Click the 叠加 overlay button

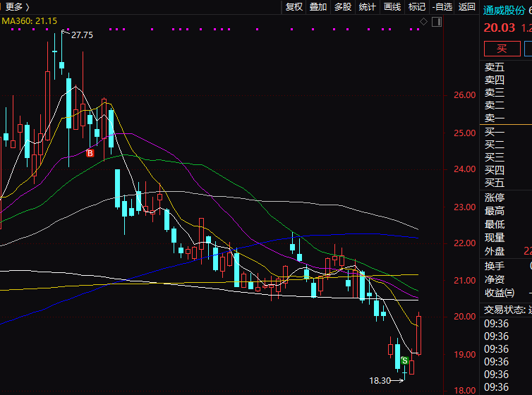tap(318, 7)
